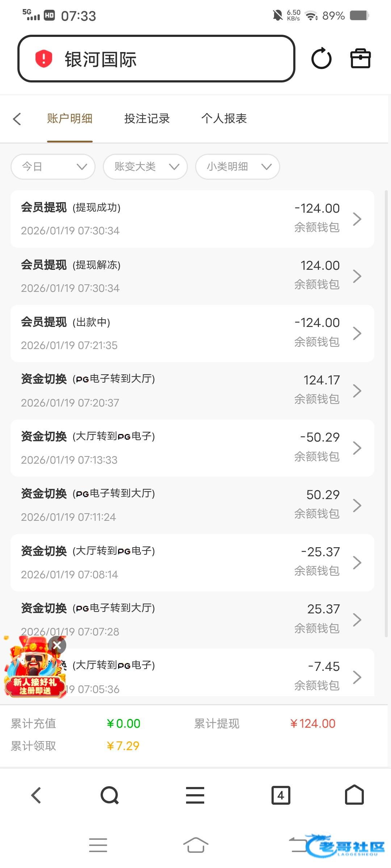Tap the browser search icon
Viewport: 391px width, 868px height.
[109, 795]
